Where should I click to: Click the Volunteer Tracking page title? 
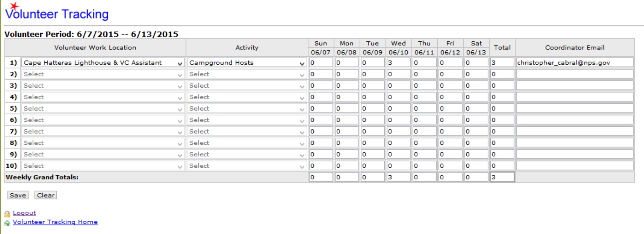point(57,14)
